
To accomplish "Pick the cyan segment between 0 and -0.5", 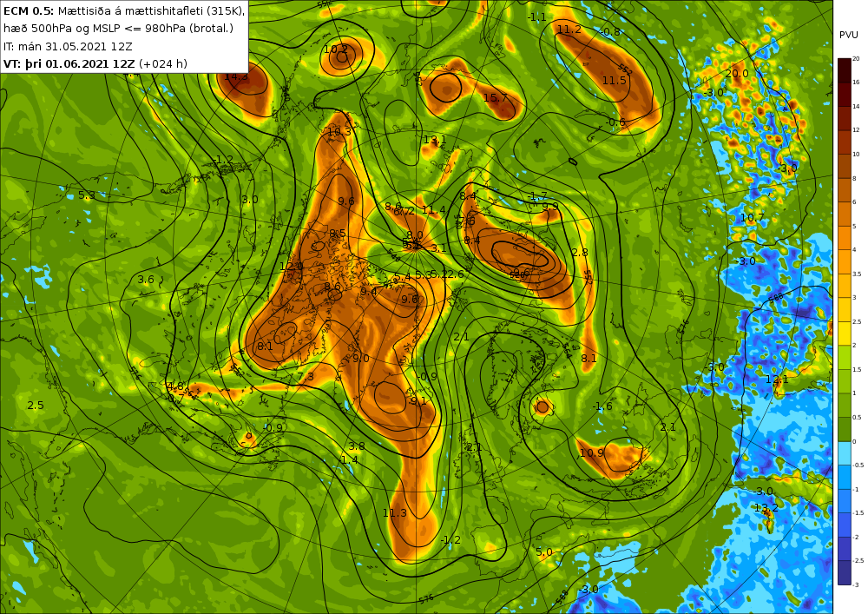I will pos(845,452).
